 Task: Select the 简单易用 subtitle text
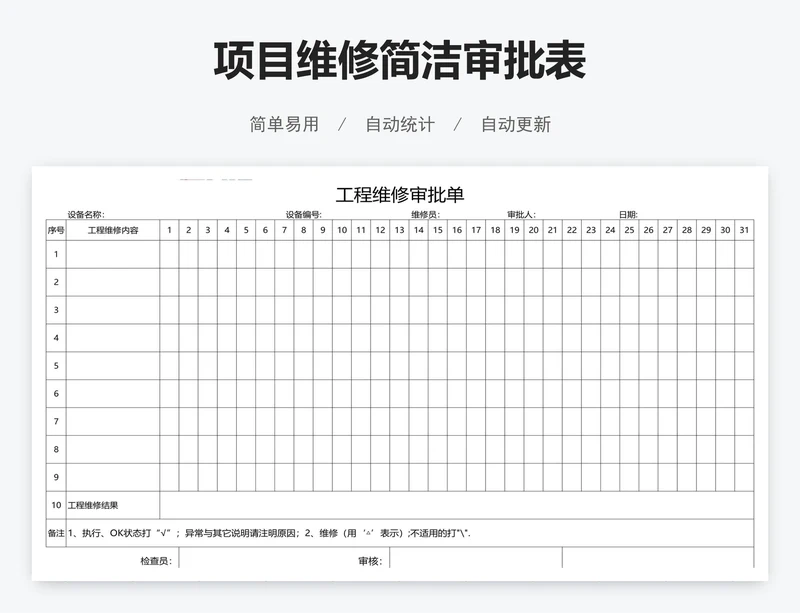(x=284, y=125)
